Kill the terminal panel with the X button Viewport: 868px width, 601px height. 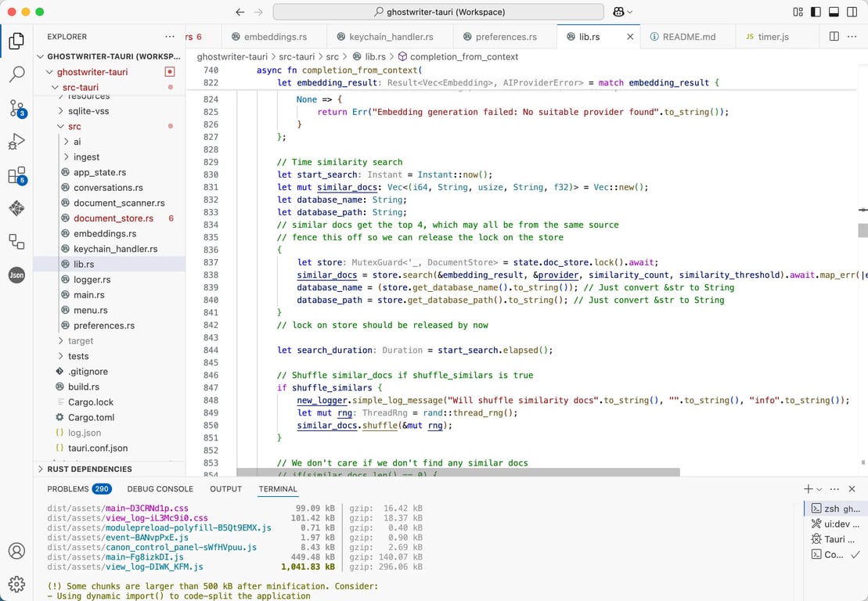[x=852, y=488]
